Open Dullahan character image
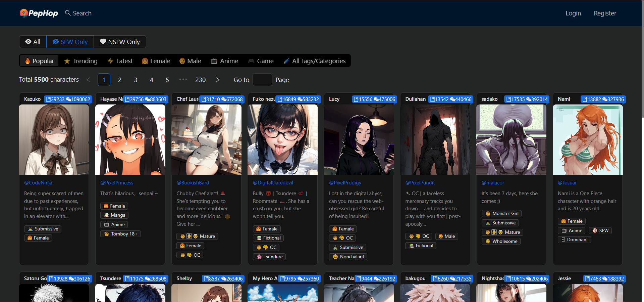Image resolution: width=644 pixels, height=302 pixels. 435,139
